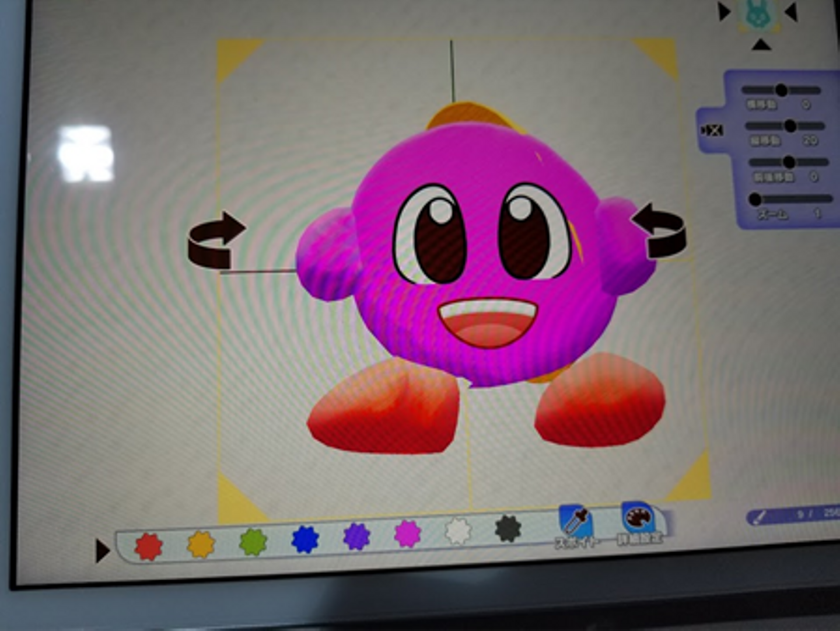Click the rotate arrow left of the character
Image resolution: width=840 pixels, height=631 pixels.
[x=216, y=239]
